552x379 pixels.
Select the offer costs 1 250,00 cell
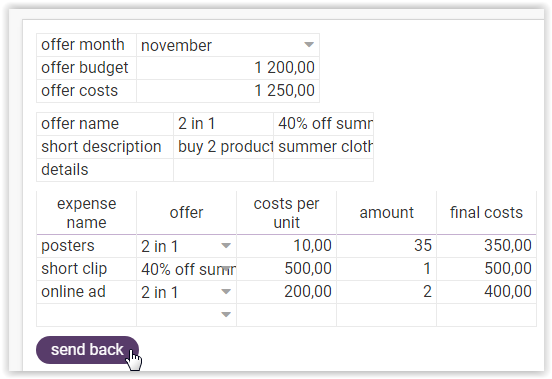(228, 91)
